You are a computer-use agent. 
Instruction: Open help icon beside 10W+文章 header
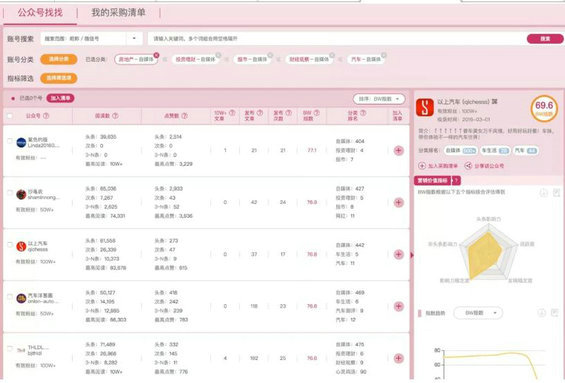coord(232,113)
